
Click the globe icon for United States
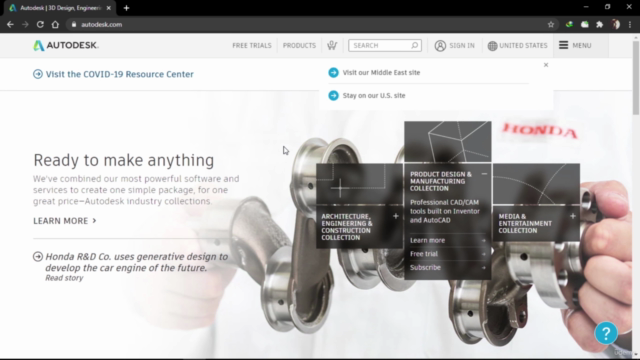point(492,46)
